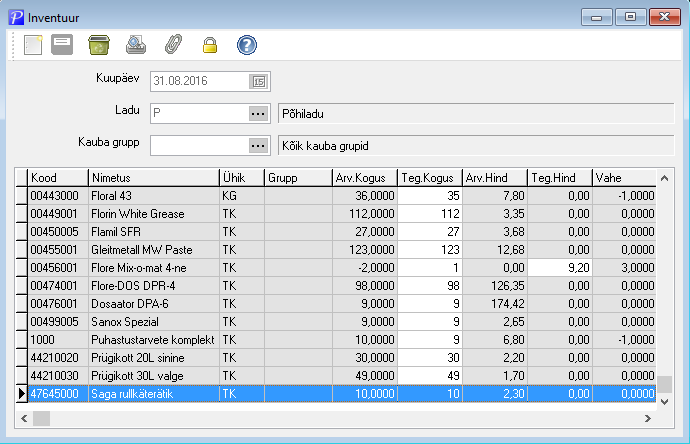
Task: Click Teg.Kogus cell of Floral 43
Action: click(x=430, y=196)
